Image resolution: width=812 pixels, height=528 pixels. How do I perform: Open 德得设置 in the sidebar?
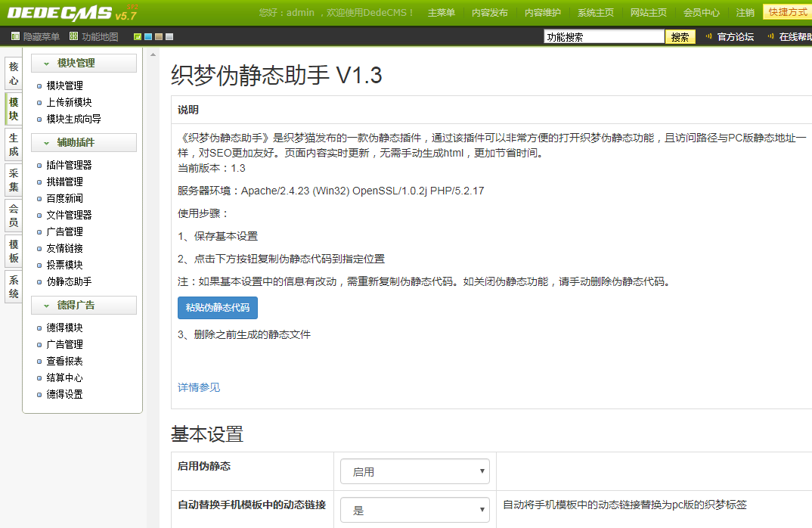pos(65,394)
